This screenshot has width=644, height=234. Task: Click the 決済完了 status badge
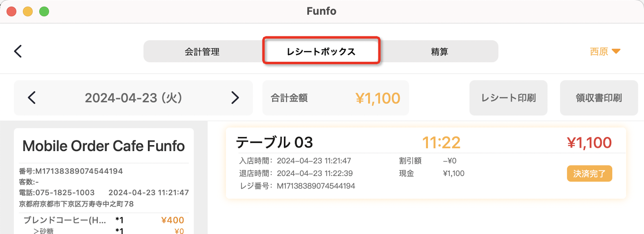[x=589, y=173]
